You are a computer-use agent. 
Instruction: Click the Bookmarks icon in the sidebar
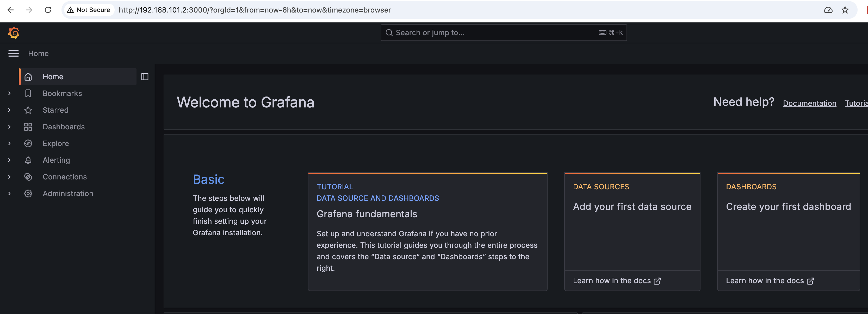click(x=28, y=93)
